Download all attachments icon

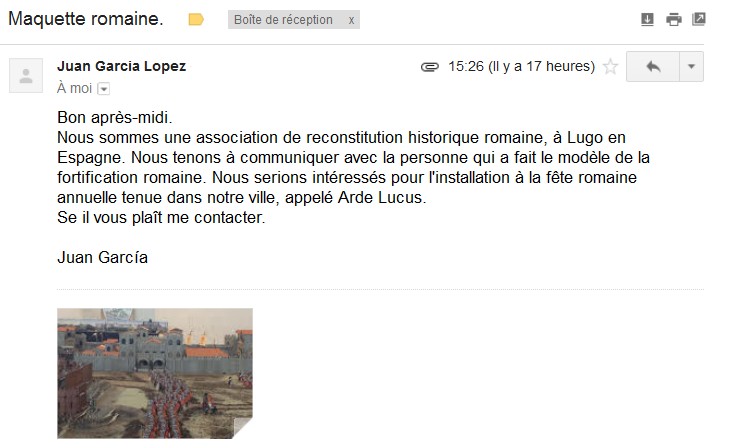647,19
